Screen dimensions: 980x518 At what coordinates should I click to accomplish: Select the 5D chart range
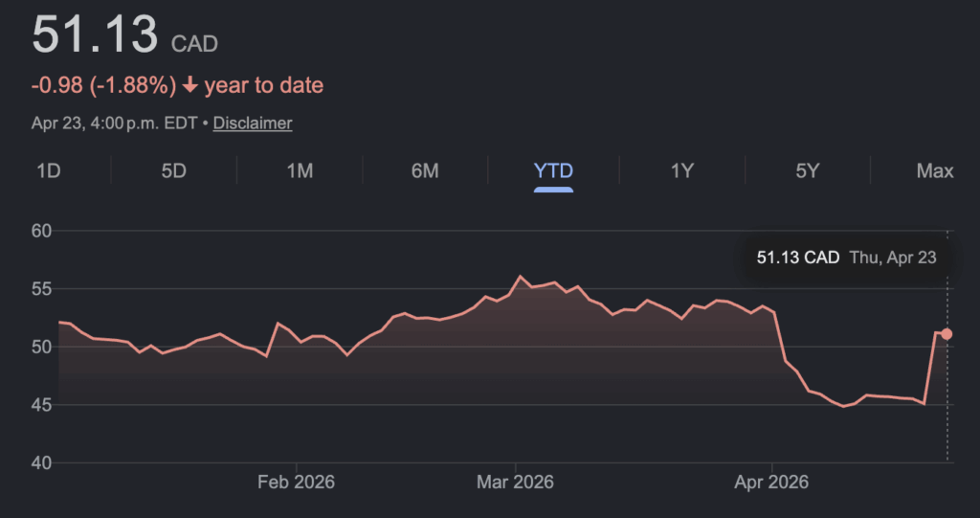coord(173,170)
